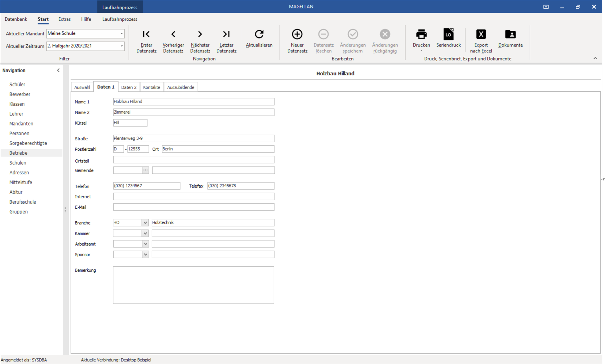Select Abitur in navigation
Screen dimensions: 611x364
click(16, 192)
